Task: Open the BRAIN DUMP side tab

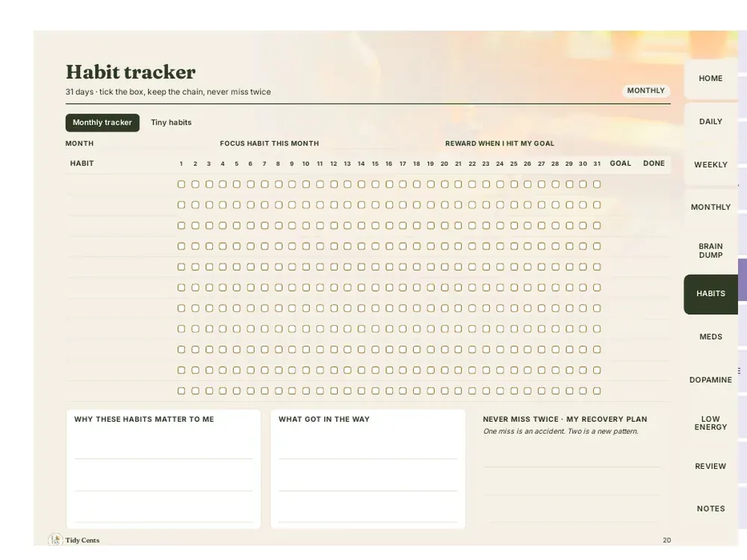Action: pyautogui.click(x=711, y=250)
